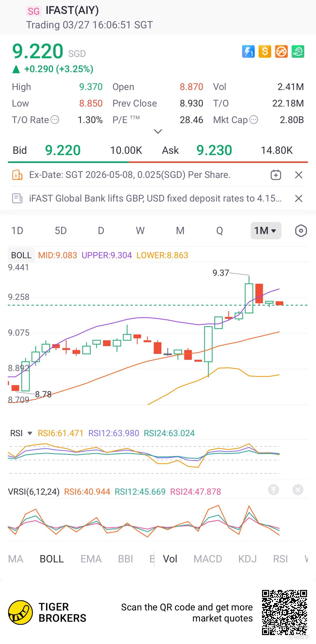Tap the RSI6:61.471 reading
The image size is (316, 644).
click(61, 433)
